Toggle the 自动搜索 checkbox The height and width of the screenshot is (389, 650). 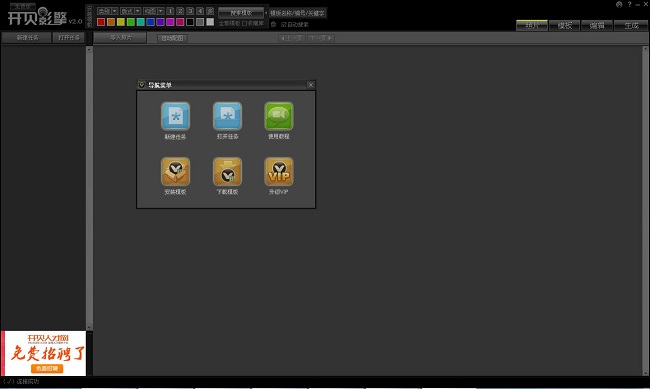[x=284, y=24]
